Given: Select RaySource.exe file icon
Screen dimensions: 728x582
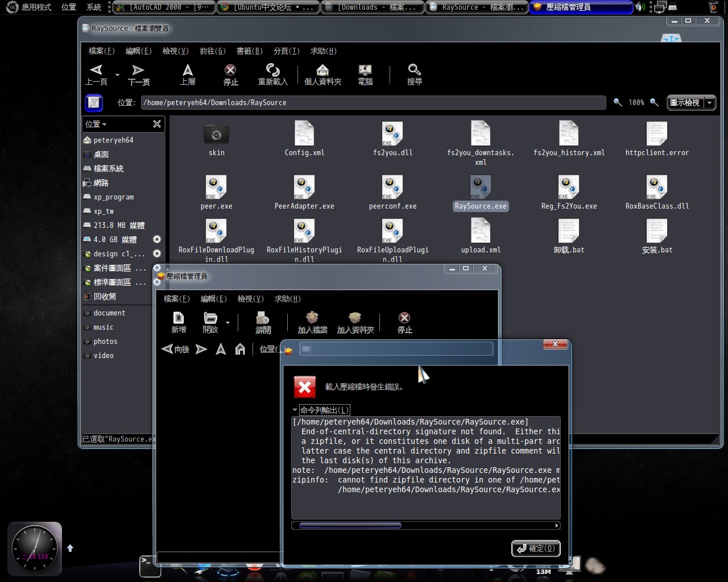Looking at the screenshot, I should [x=481, y=187].
